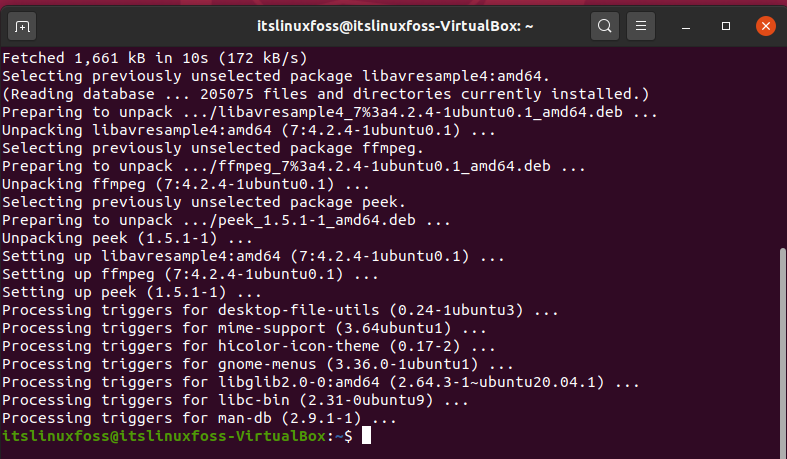Close the terminal with orange X
This screenshot has width=787, height=459.
click(766, 26)
